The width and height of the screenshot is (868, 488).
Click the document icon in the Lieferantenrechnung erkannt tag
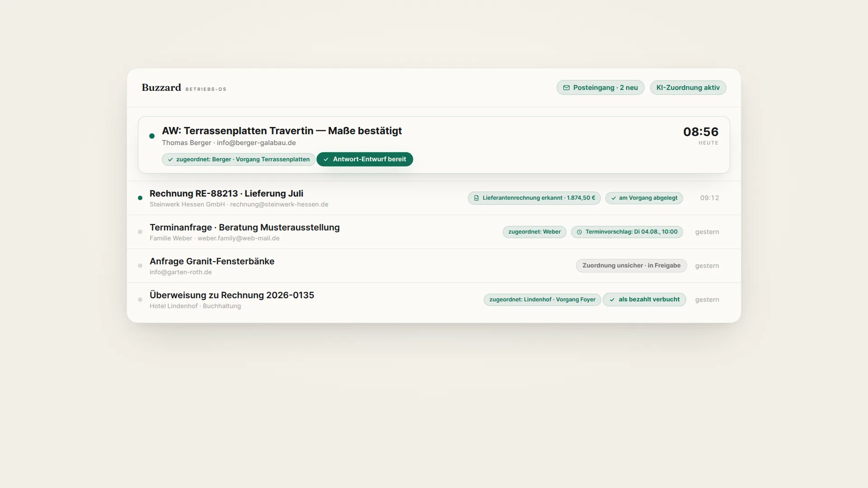tap(476, 198)
